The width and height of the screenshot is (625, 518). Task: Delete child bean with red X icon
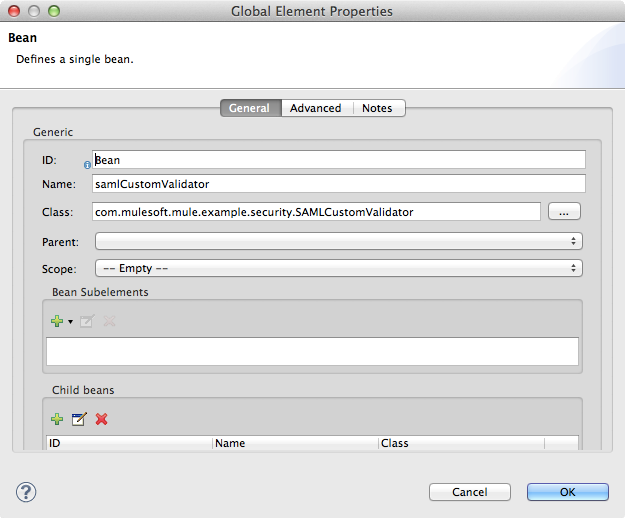point(101,419)
